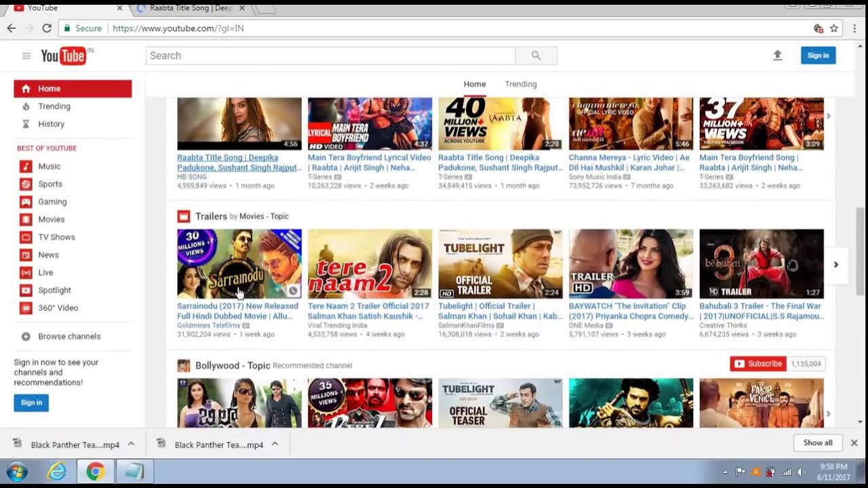Click the Trending flame icon in sidebar
Image resolution: width=868 pixels, height=488 pixels.
(26, 106)
